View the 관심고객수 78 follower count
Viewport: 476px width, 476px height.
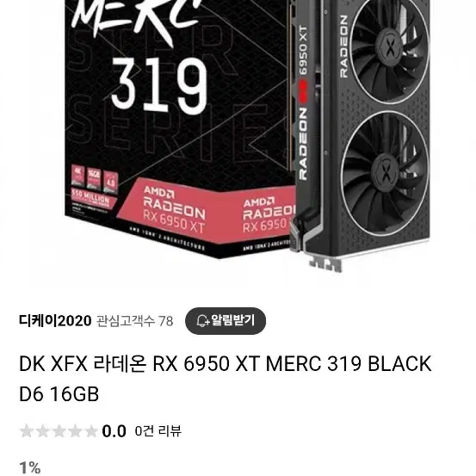[x=135, y=321]
